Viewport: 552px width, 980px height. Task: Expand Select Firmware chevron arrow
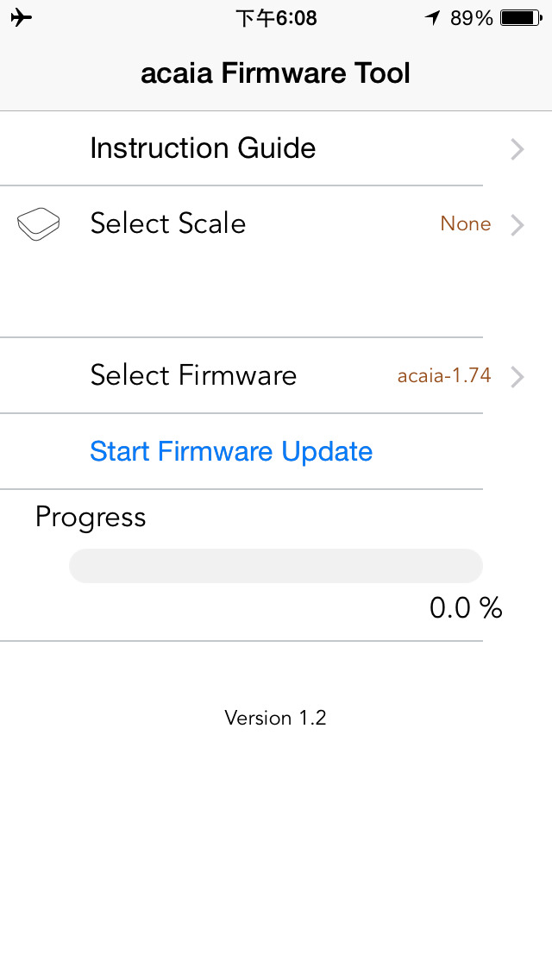click(x=517, y=377)
